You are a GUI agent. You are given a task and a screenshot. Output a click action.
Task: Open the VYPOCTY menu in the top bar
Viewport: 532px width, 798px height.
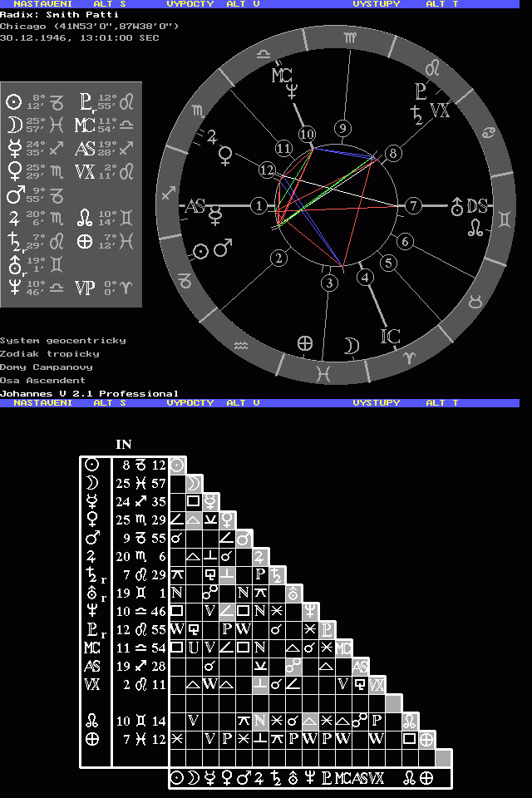tap(190, 4)
